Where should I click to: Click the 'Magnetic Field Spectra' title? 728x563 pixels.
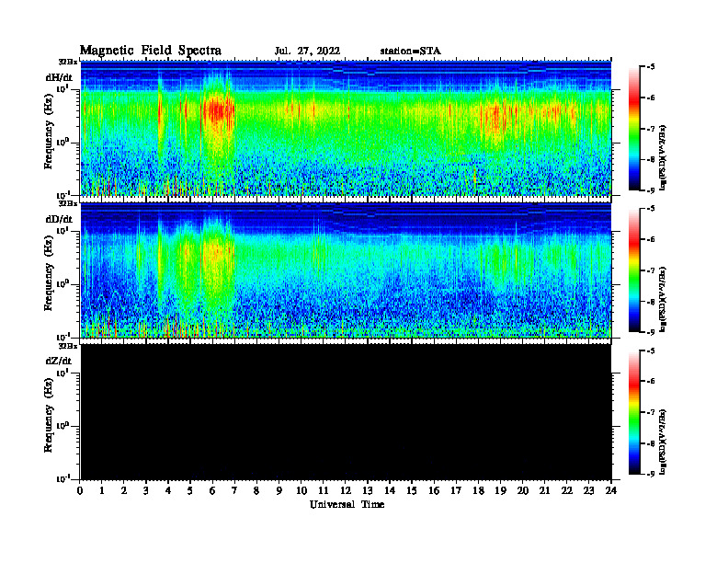click(x=151, y=51)
